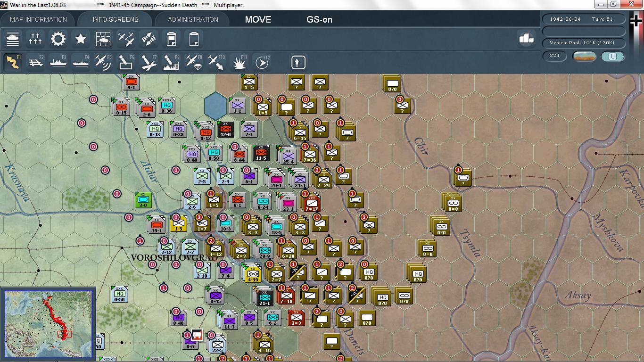Toggle the GS-on ground support setting

tap(319, 19)
